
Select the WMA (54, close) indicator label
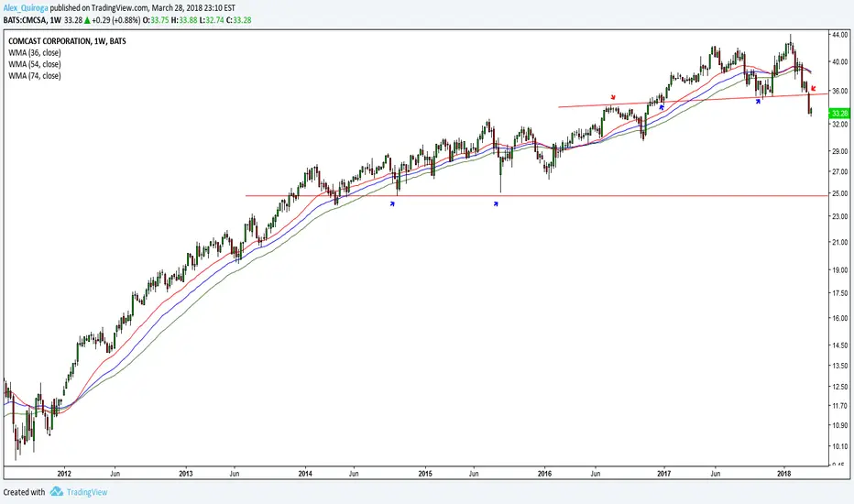[34, 64]
